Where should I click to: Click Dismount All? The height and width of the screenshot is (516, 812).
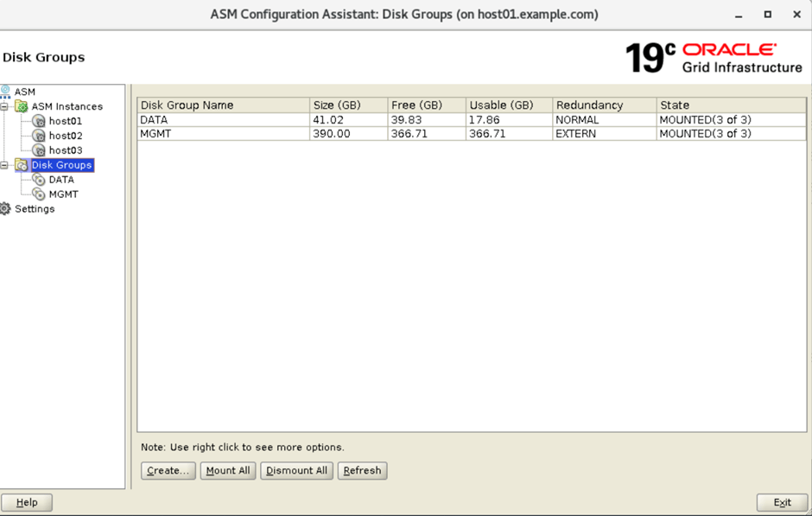296,470
